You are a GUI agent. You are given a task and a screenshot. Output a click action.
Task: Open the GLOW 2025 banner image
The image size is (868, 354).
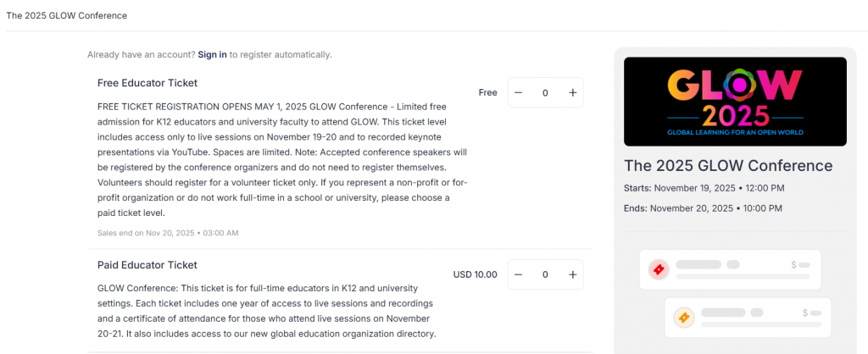[735, 101]
